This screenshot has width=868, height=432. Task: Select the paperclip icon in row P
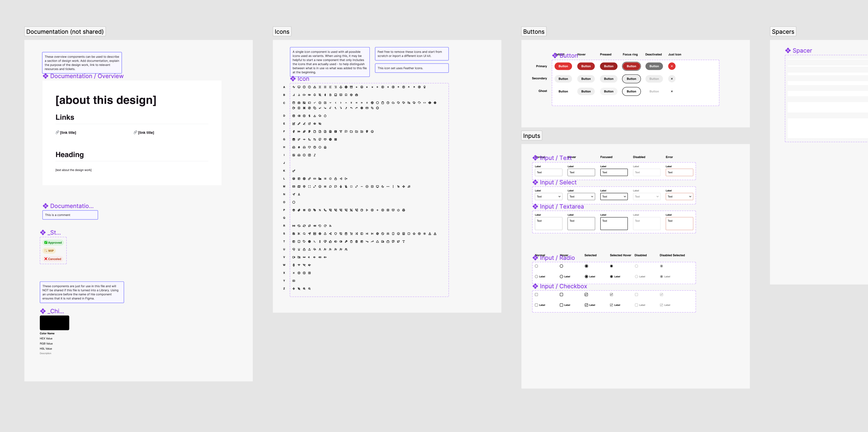[299, 210]
